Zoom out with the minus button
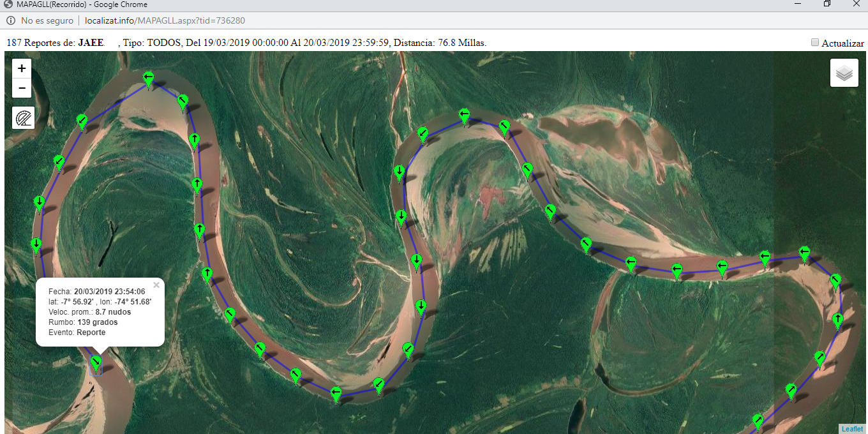This screenshot has width=868, height=434. (x=22, y=88)
